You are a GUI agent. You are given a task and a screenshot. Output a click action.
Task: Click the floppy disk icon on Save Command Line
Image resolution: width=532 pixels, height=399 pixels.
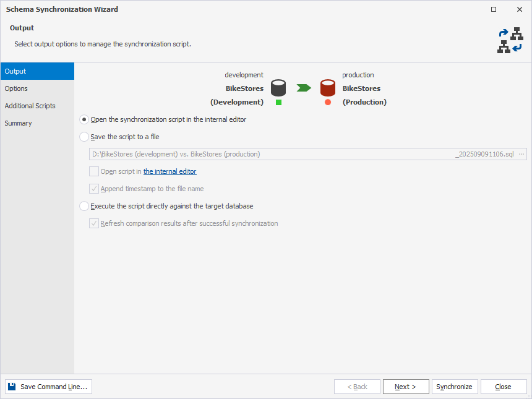coord(11,386)
